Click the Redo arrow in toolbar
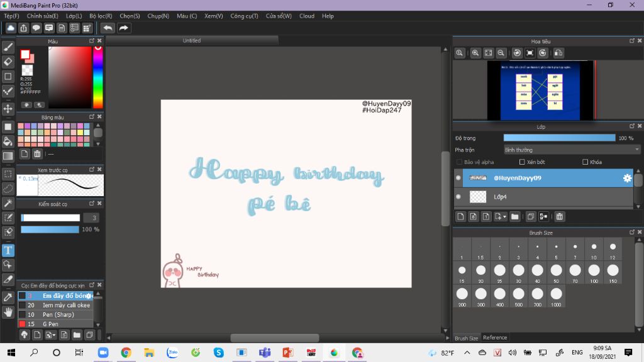The width and height of the screenshot is (644, 362). click(123, 28)
